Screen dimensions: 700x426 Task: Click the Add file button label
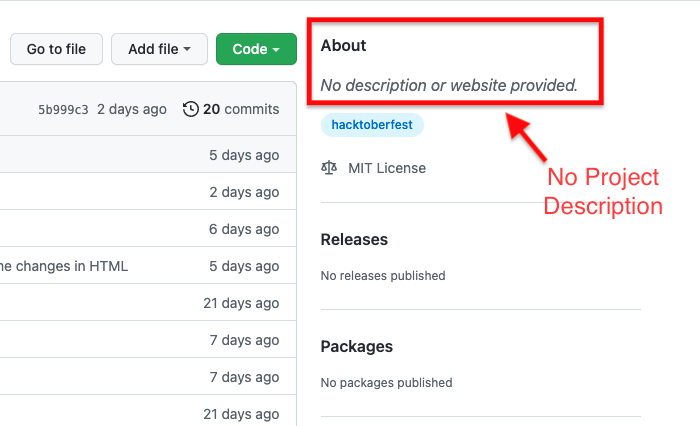[153, 49]
